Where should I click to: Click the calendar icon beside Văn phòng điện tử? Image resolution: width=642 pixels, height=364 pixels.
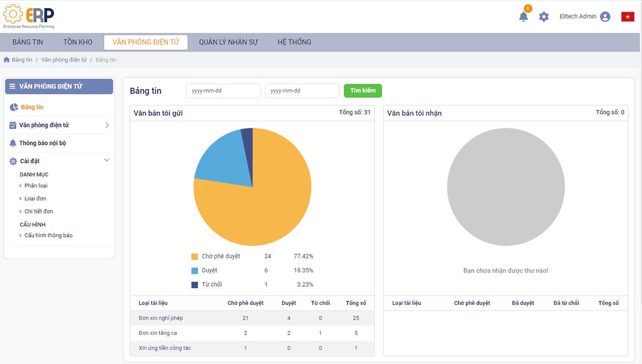13,125
